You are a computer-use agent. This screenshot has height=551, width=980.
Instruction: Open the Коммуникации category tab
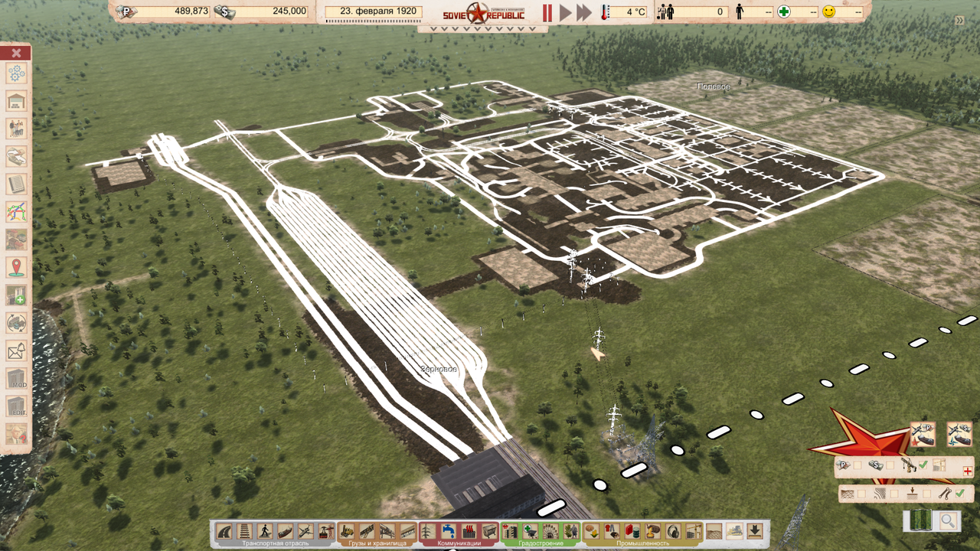[x=459, y=543]
